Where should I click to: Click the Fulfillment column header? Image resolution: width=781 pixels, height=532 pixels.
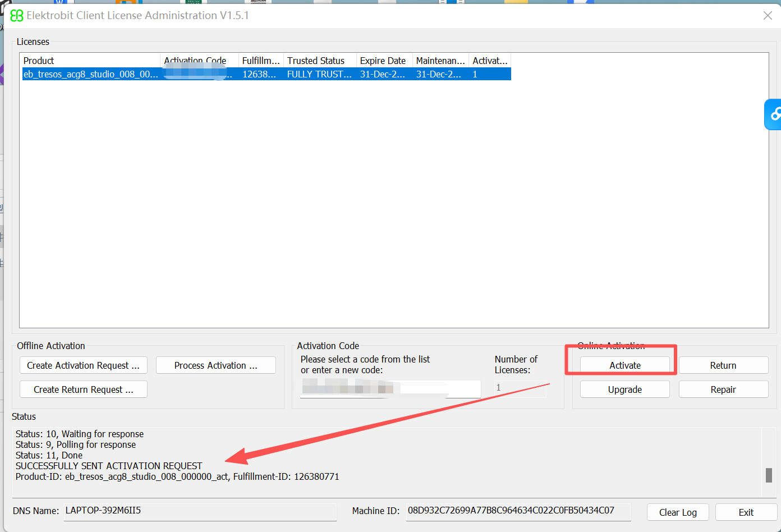click(x=261, y=61)
